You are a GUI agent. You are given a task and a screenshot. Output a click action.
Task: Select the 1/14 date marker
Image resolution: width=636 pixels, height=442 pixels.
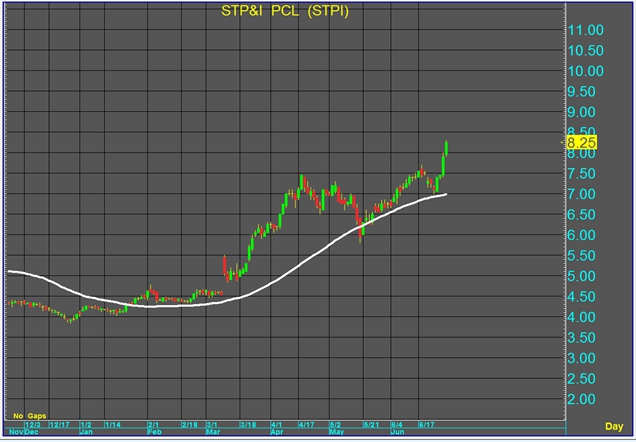coord(113,425)
